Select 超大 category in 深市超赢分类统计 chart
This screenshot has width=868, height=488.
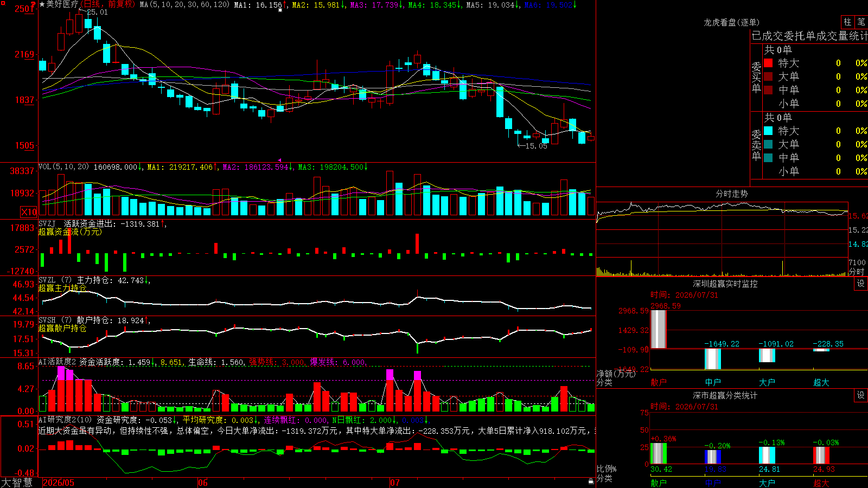coord(821,483)
